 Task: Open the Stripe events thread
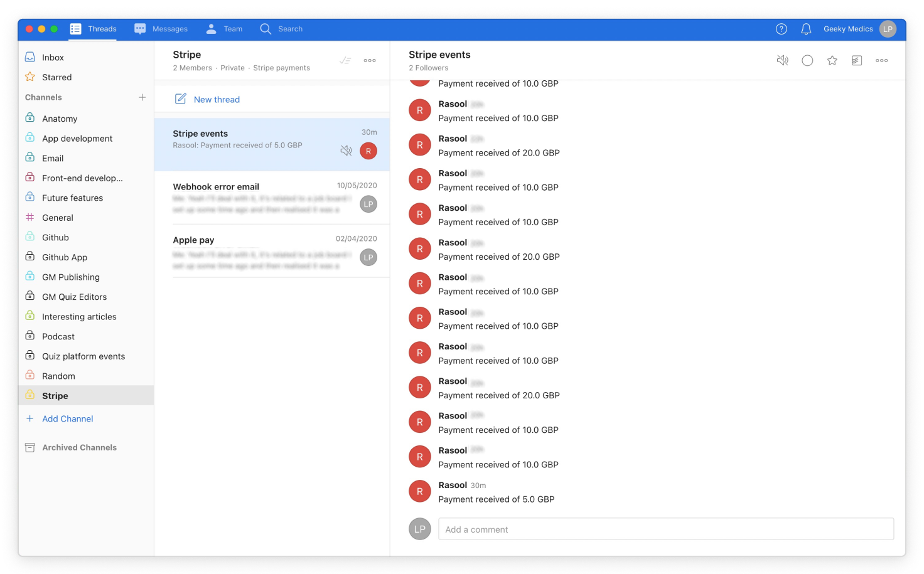click(272, 144)
